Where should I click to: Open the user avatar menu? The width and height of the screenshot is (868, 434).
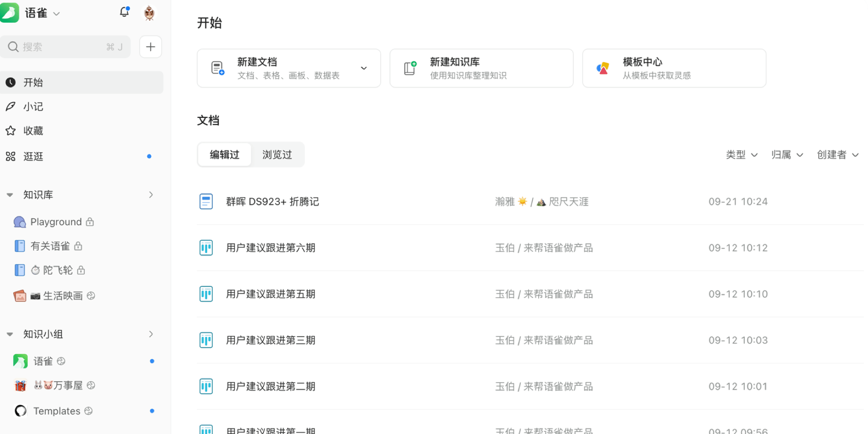tap(149, 13)
